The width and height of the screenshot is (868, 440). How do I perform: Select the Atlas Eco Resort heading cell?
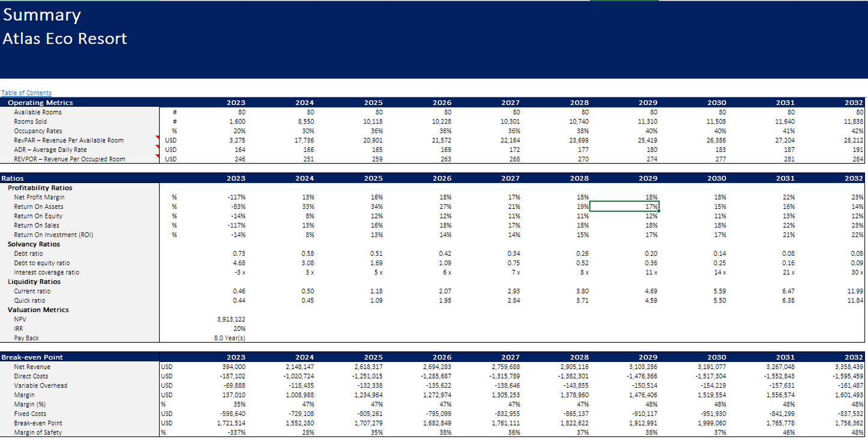point(65,39)
